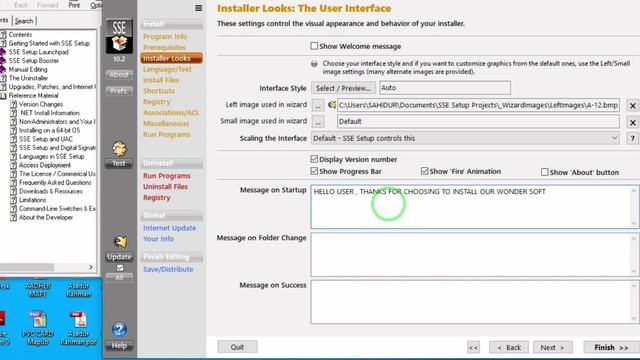Click the Finish >> button
Viewport: 640px width, 360px height.
pyautogui.click(x=611, y=347)
